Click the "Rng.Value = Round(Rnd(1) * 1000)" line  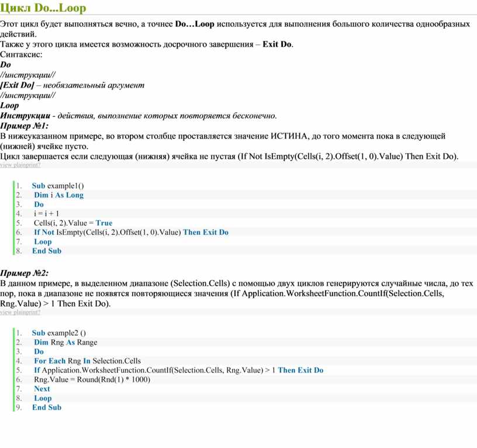point(92,380)
